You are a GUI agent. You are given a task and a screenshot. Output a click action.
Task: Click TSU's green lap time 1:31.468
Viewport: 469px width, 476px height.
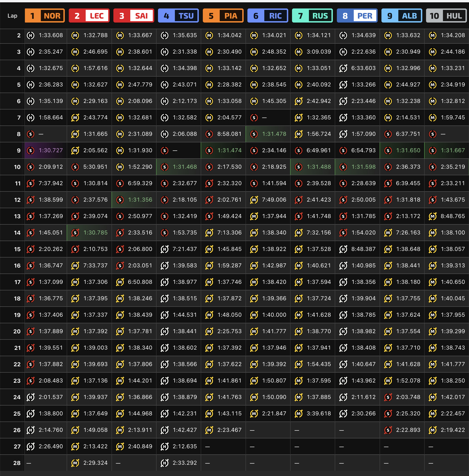click(185, 167)
